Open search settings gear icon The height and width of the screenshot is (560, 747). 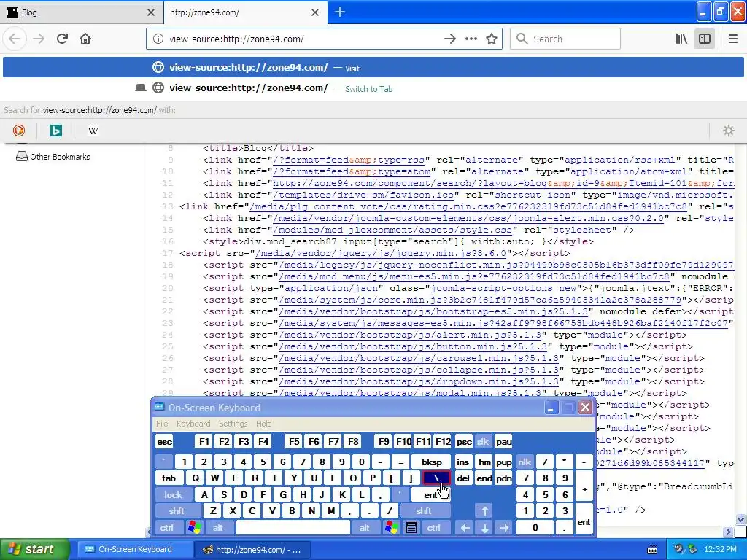point(729,130)
